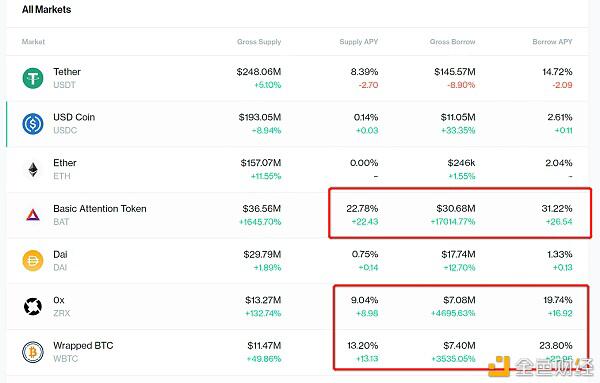This screenshot has width=600, height=383.
Task: Click BAT supply change +1645.70%
Action: coord(260,222)
